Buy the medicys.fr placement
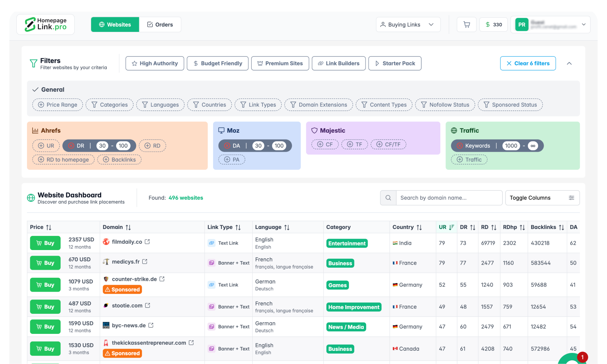The height and width of the screenshot is (364, 607). [45, 263]
